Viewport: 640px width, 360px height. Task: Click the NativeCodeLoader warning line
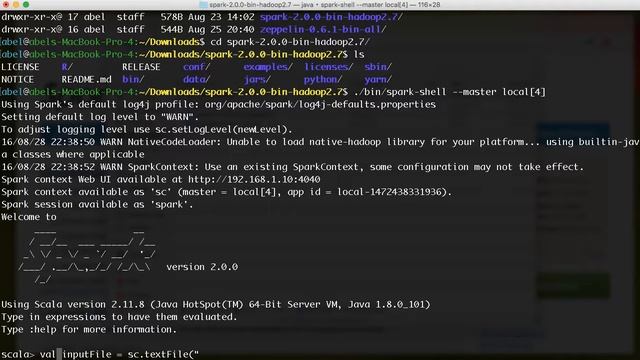[320, 142]
